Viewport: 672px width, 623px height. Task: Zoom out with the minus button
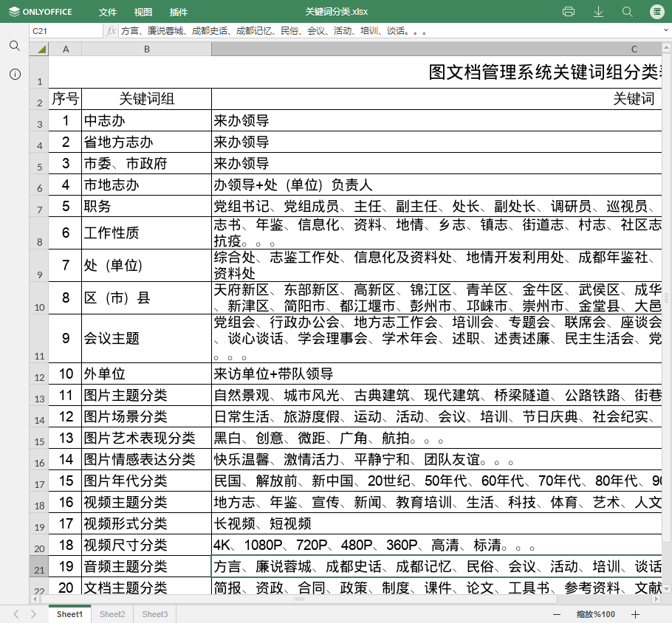tap(557, 614)
